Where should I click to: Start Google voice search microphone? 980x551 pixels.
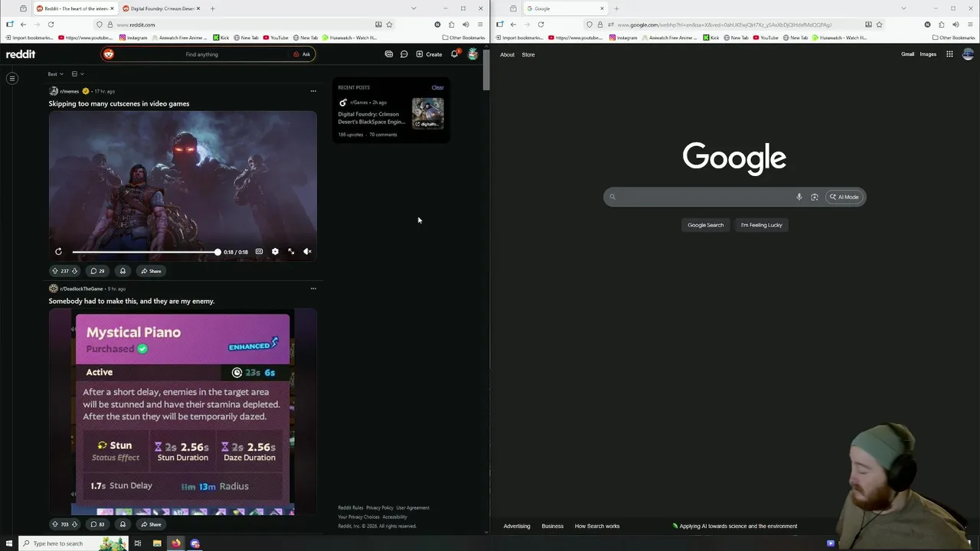point(799,197)
